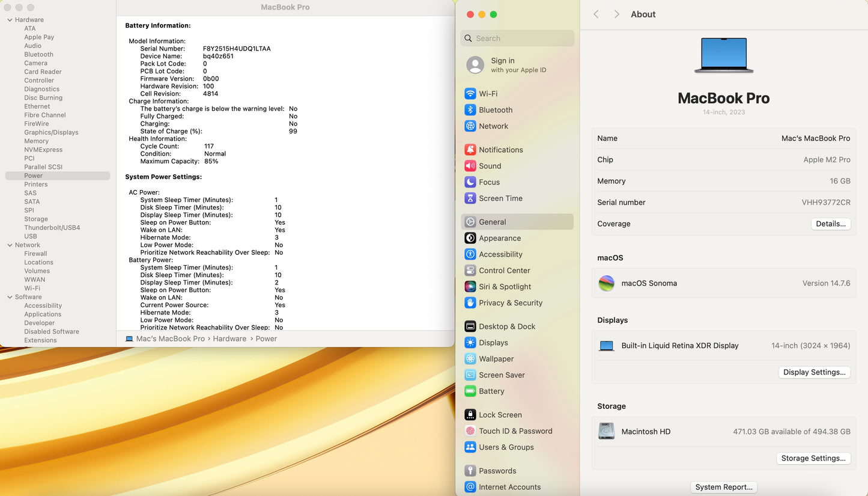Select the Sound speaker icon

pos(470,166)
